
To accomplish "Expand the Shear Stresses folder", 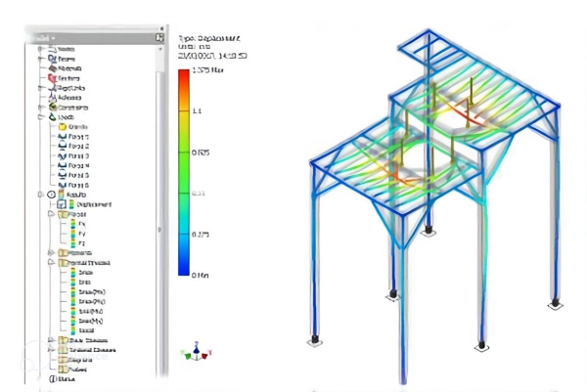I will tap(51, 340).
